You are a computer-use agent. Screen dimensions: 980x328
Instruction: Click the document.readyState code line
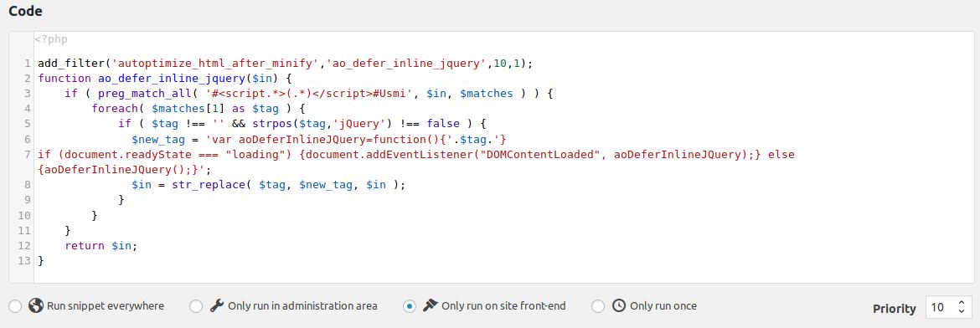pyautogui.click(x=415, y=154)
